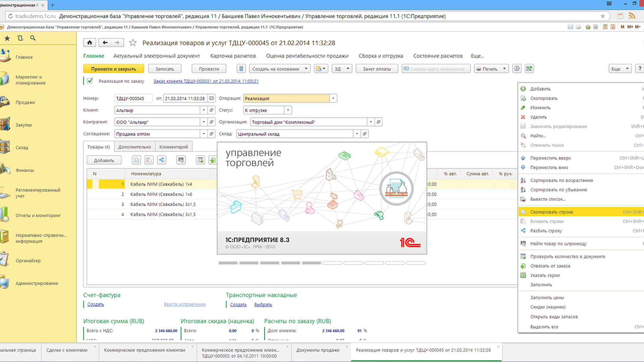Click the help question mark button
The width and height of the screenshot is (644, 362).
[x=639, y=69]
